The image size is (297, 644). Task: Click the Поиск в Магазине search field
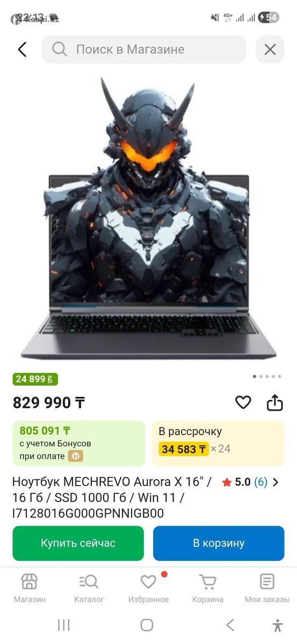pos(143,50)
